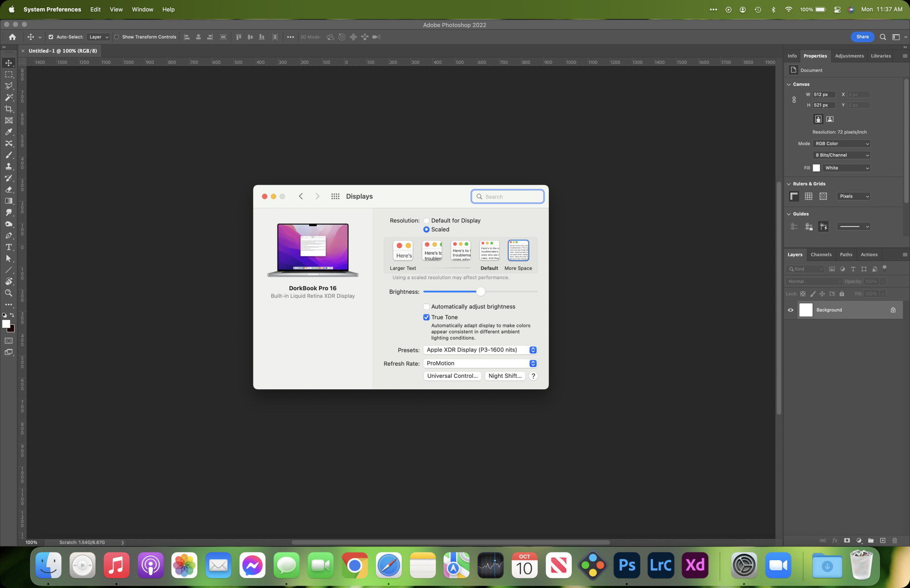Select the Type tool
Screen dimensions: 910x588
(x=9, y=247)
